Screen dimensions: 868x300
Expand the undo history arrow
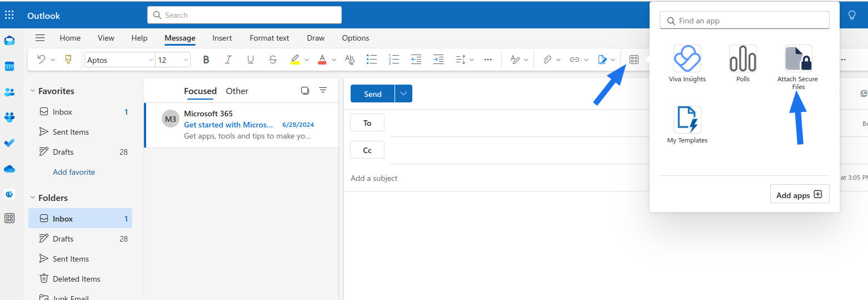tap(53, 60)
